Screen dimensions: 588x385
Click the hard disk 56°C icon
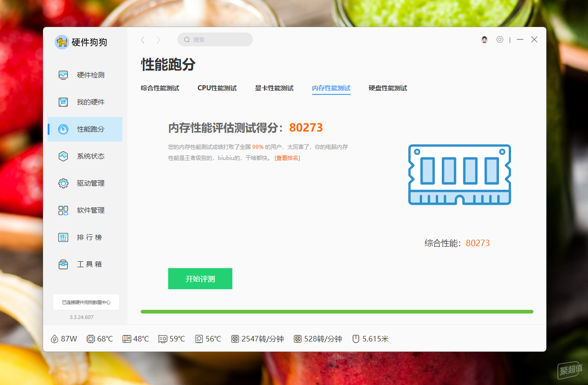click(x=199, y=339)
